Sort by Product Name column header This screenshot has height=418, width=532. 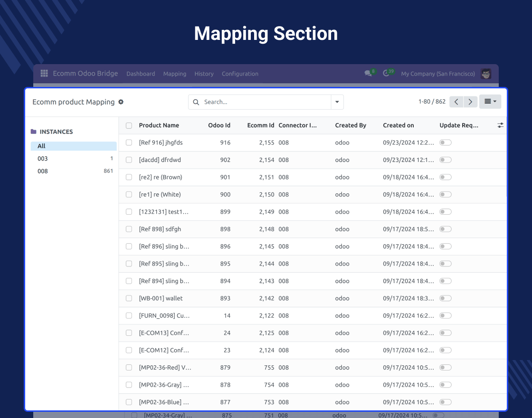click(x=159, y=125)
